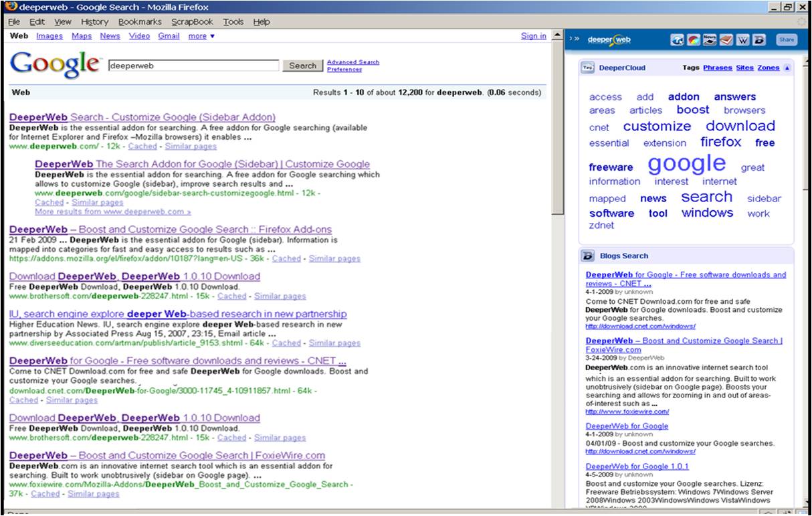Image resolution: width=812 pixels, height=516 pixels.
Task: Open the Tools menu
Action: 233,21
